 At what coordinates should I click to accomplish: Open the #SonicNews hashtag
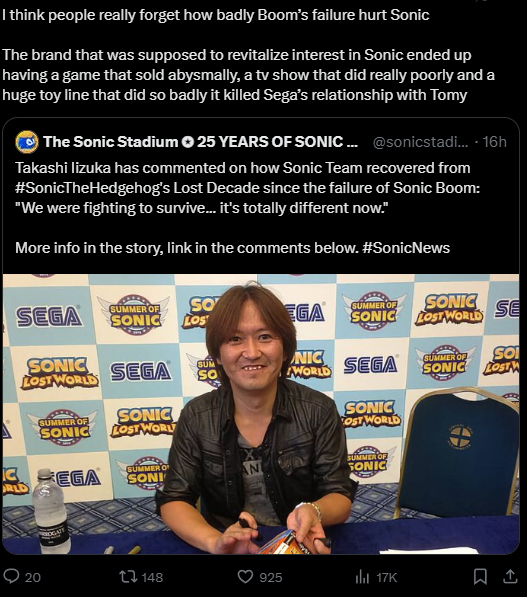tap(406, 248)
